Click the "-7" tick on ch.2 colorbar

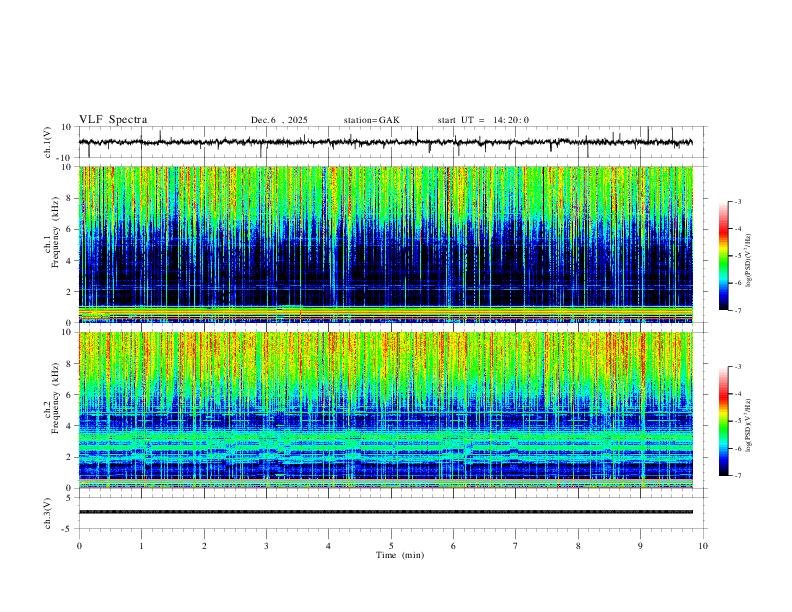[737, 476]
